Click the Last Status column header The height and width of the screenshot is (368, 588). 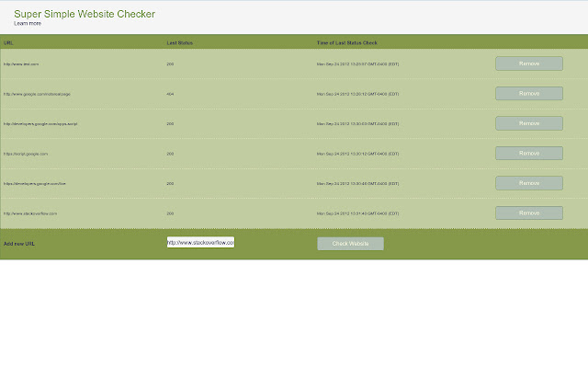coord(180,43)
